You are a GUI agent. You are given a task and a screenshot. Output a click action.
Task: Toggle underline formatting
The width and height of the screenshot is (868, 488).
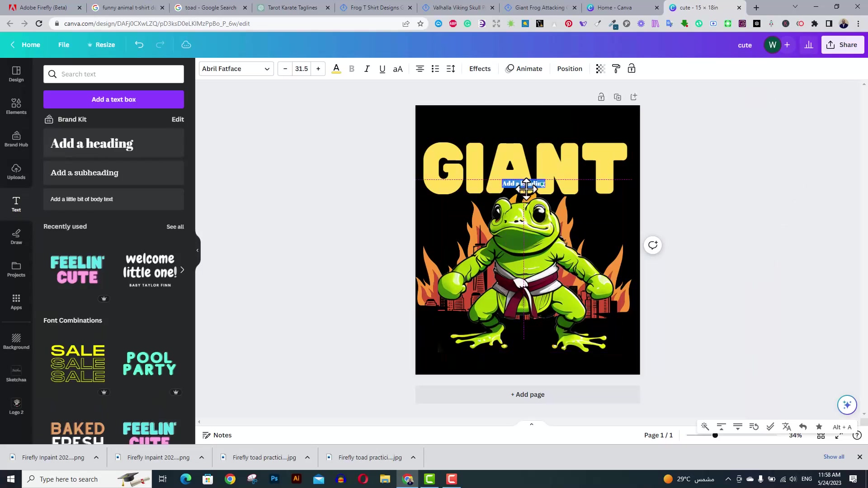click(x=382, y=69)
